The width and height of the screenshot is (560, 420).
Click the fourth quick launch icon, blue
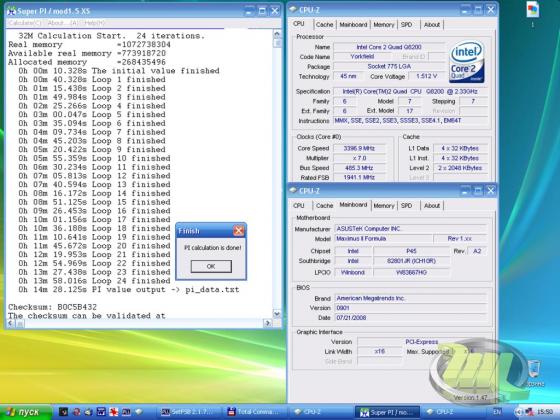tap(101, 412)
